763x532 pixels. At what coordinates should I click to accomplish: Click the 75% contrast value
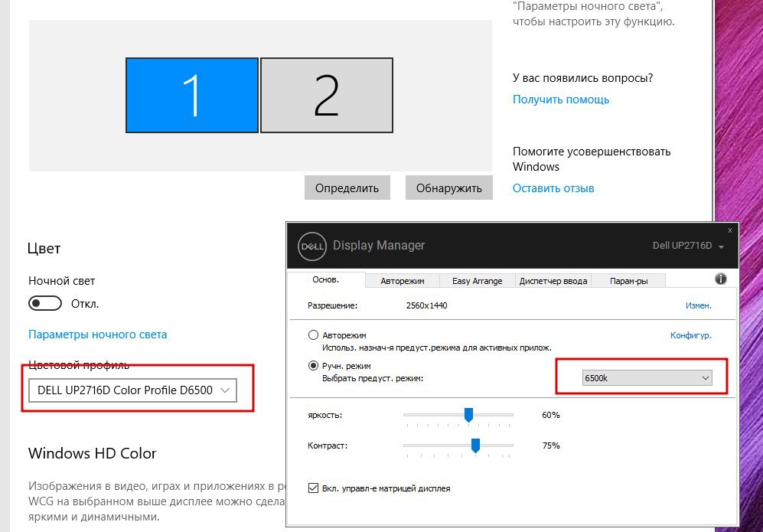click(x=551, y=446)
